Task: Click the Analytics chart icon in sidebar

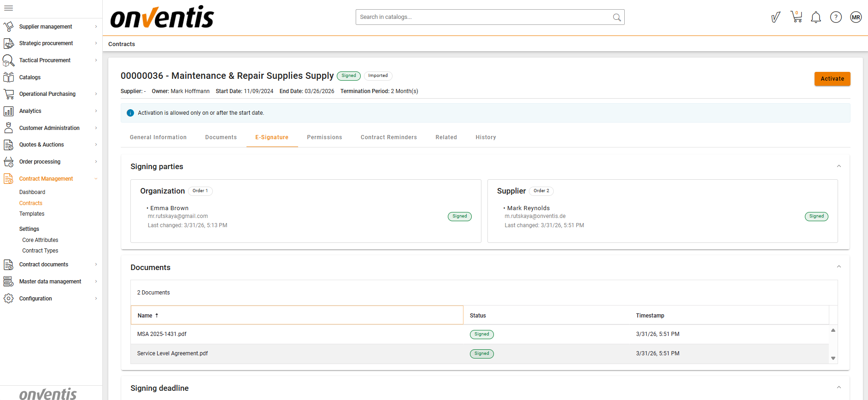Action: pos(8,111)
